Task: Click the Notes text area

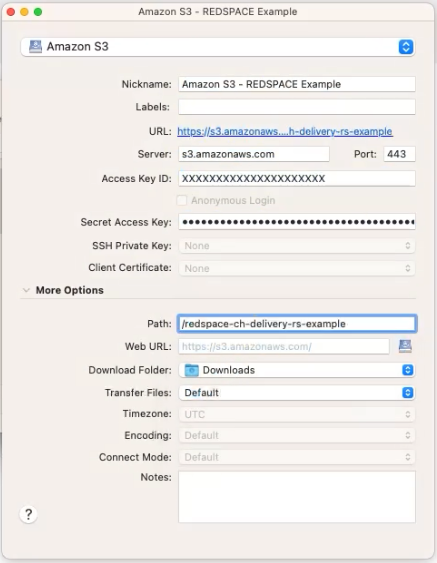Action: click(297, 497)
